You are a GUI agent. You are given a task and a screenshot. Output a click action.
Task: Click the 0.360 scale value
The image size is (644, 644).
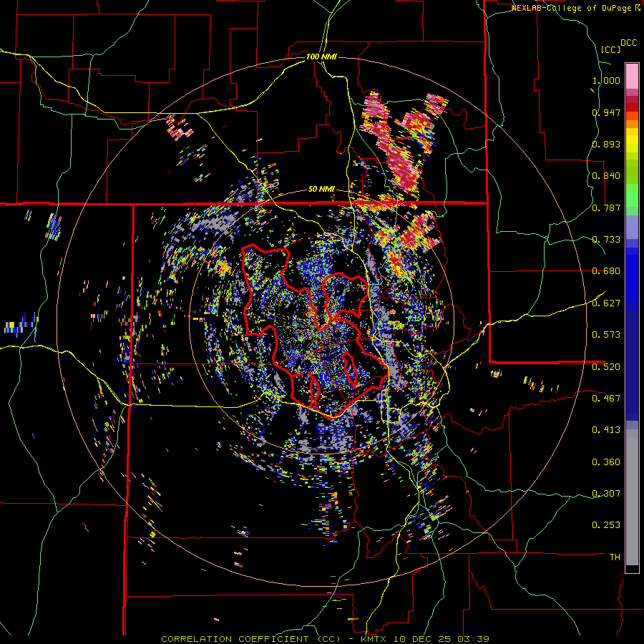click(x=606, y=462)
